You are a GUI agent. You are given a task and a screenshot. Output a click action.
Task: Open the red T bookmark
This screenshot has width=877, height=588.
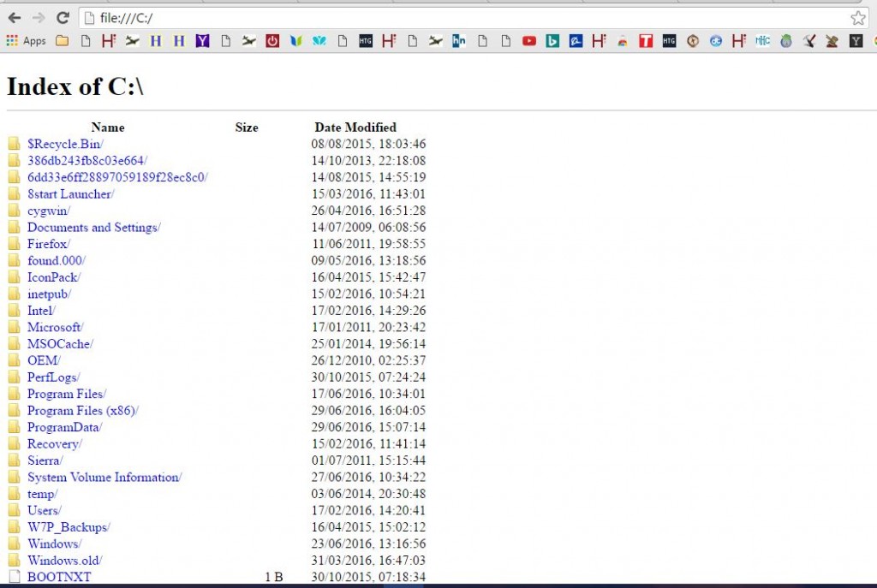[x=646, y=41]
